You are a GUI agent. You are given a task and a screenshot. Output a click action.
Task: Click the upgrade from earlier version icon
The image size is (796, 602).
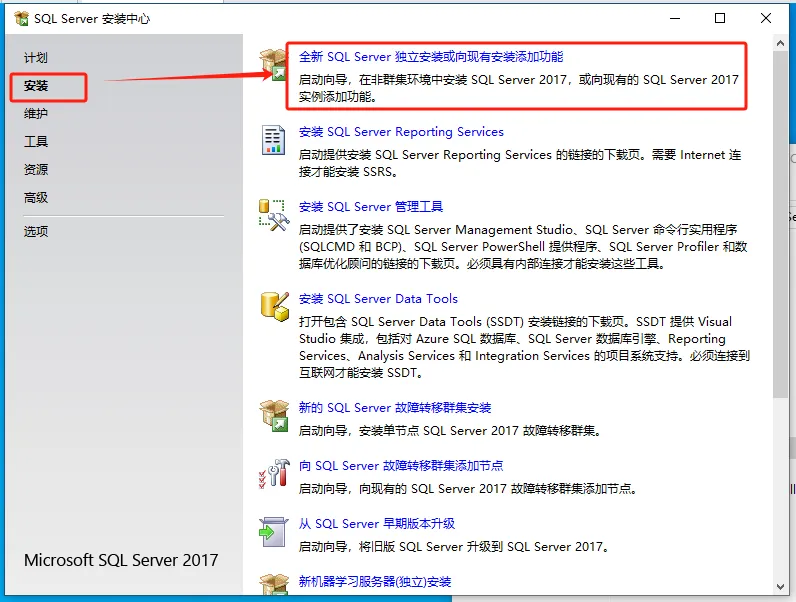click(x=273, y=532)
